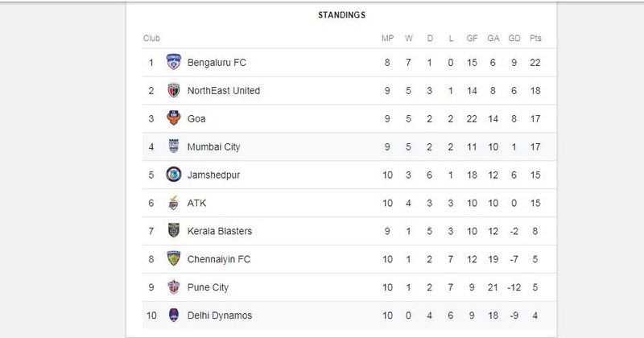644x338 pixels.
Task: Select the Kerala Blasters badge icon
Action: pos(174,231)
